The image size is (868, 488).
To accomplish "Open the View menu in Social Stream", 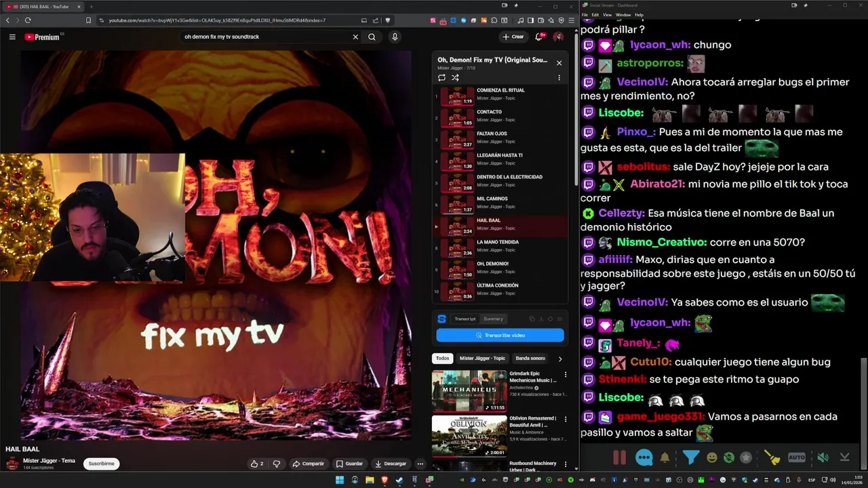I will (x=607, y=15).
